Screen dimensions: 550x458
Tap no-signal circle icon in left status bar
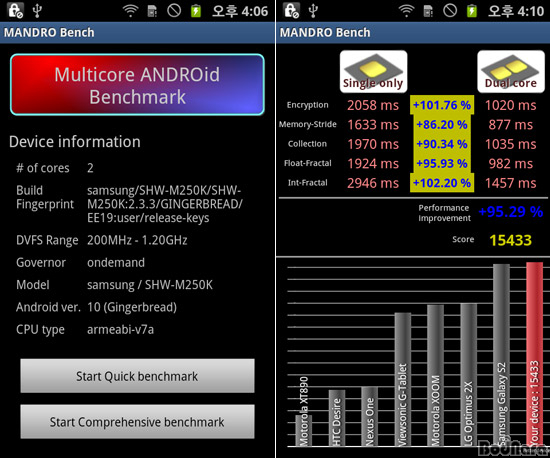tap(174, 11)
